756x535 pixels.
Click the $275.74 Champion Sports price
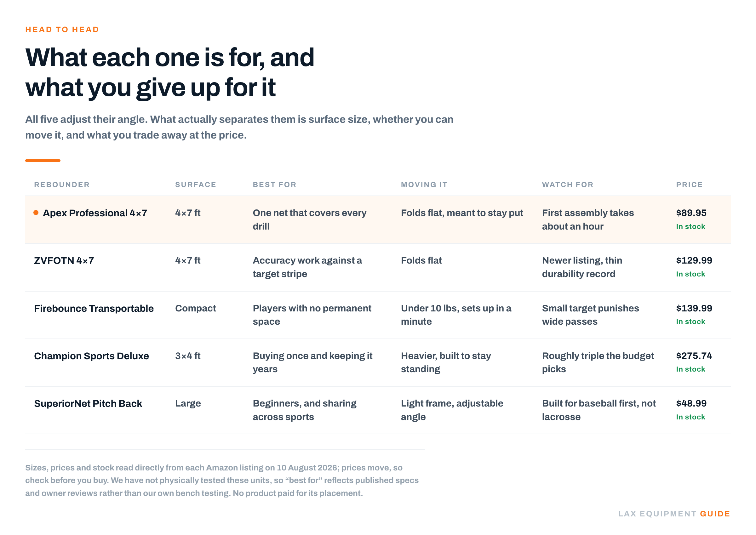coord(694,356)
